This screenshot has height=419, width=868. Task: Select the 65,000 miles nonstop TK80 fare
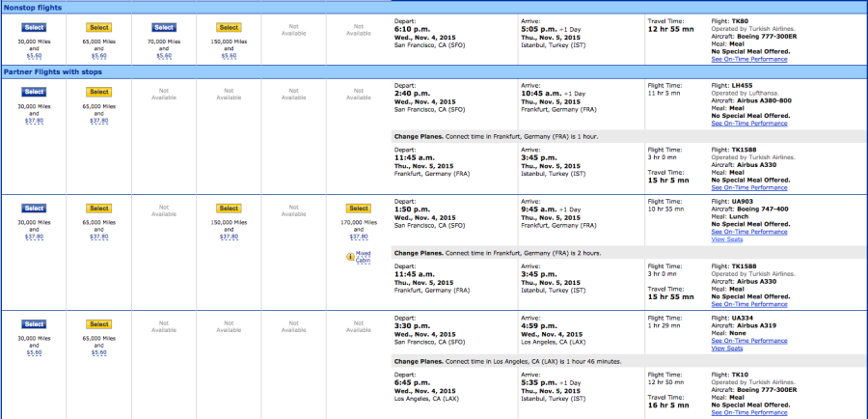point(98,28)
